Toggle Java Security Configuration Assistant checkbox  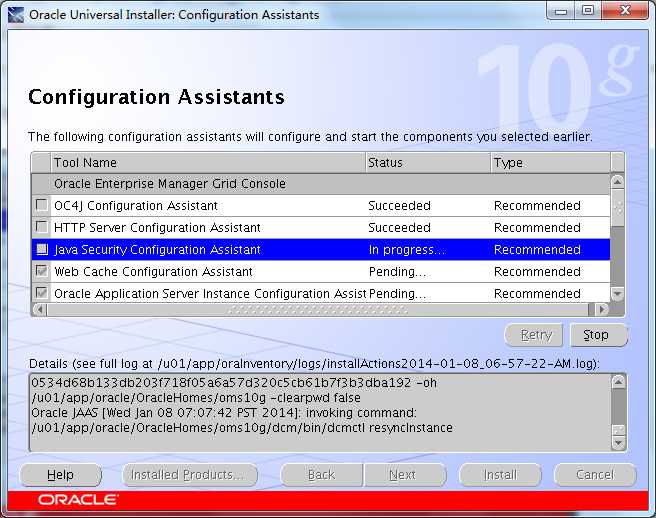[41, 249]
